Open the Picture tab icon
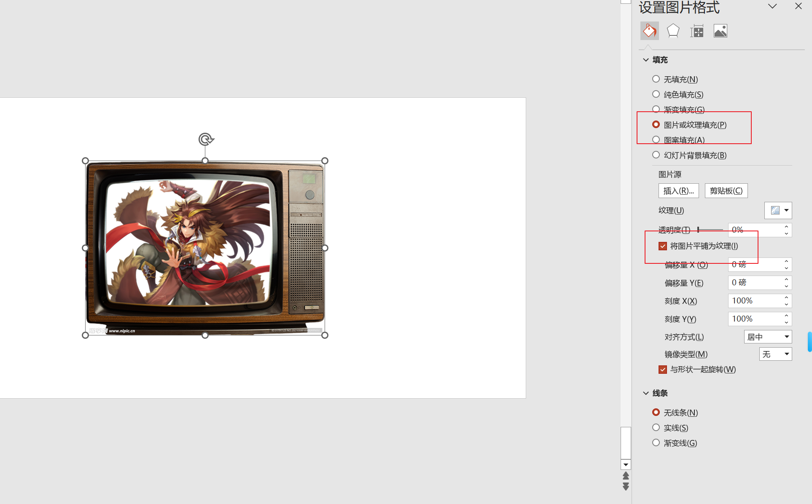Screen dimensions: 812x504 click(720, 31)
